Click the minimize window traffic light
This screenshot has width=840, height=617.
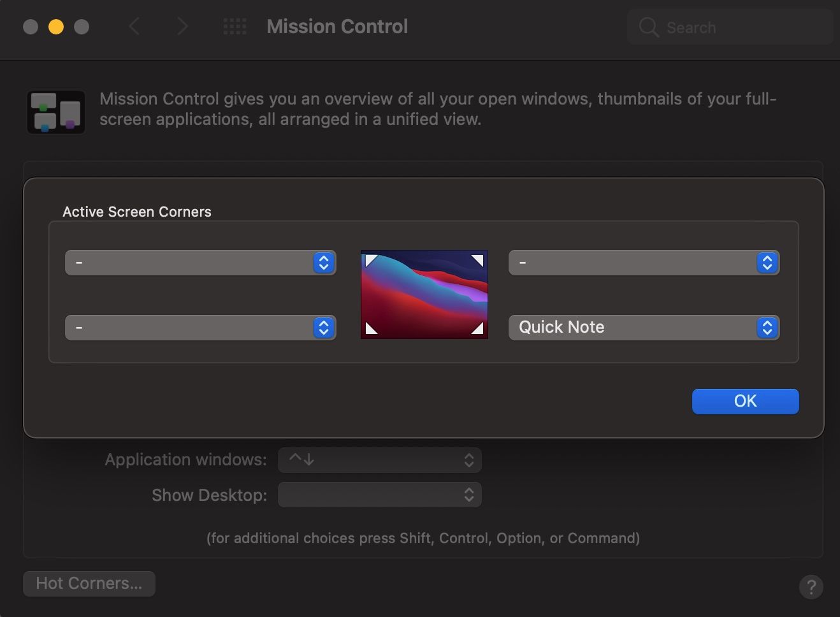coord(56,27)
